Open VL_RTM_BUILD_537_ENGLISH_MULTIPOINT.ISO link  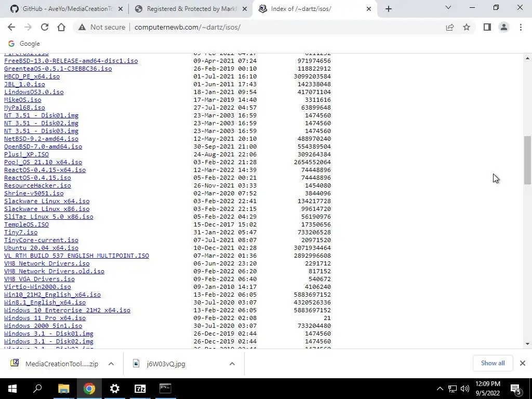[77, 256]
